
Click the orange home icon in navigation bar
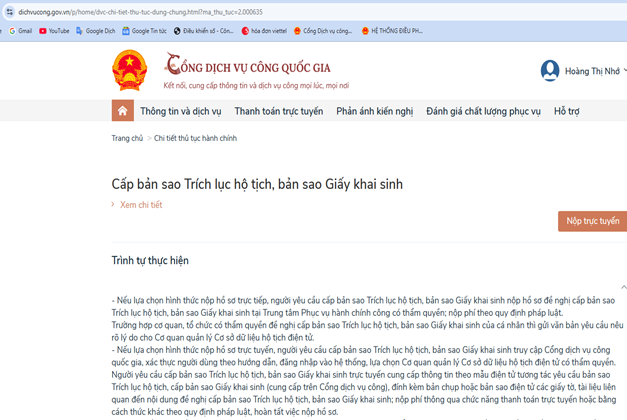tap(122, 110)
